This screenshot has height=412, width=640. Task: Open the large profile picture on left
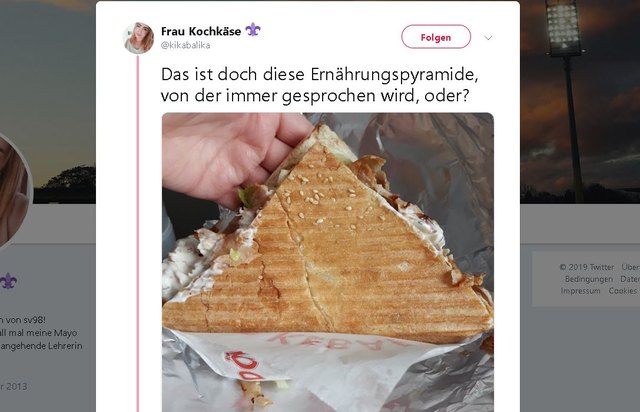coord(12,191)
